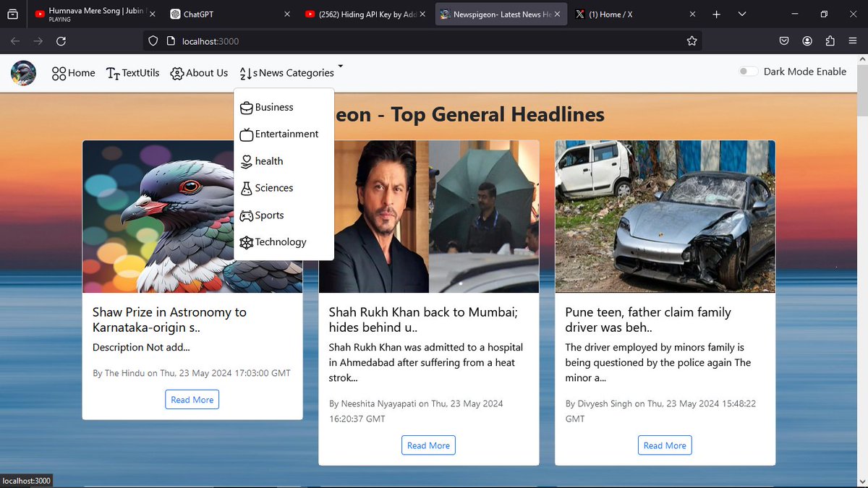Click the shield tracking protection icon
The image size is (868, 488).
pyautogui.click(x=153, y=41)
